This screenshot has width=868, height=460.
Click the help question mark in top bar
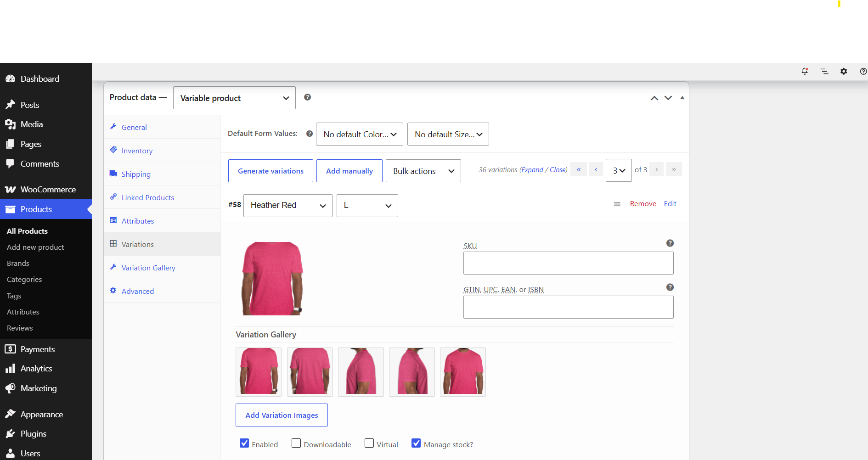pyautogui.click(x=863, y=71)
